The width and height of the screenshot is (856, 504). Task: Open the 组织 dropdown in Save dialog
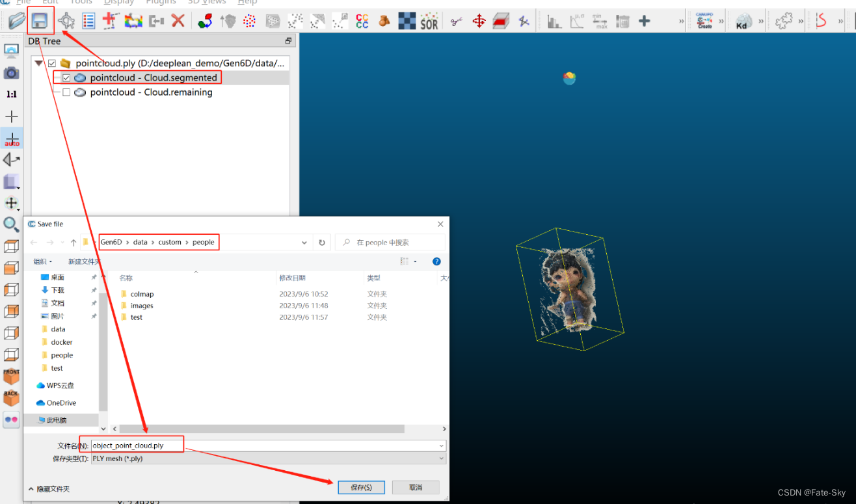coord(43,261)
